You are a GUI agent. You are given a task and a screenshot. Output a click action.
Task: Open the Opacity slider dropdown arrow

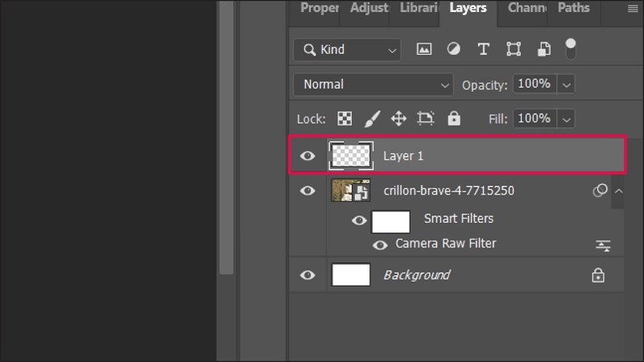tap(567, 85)
